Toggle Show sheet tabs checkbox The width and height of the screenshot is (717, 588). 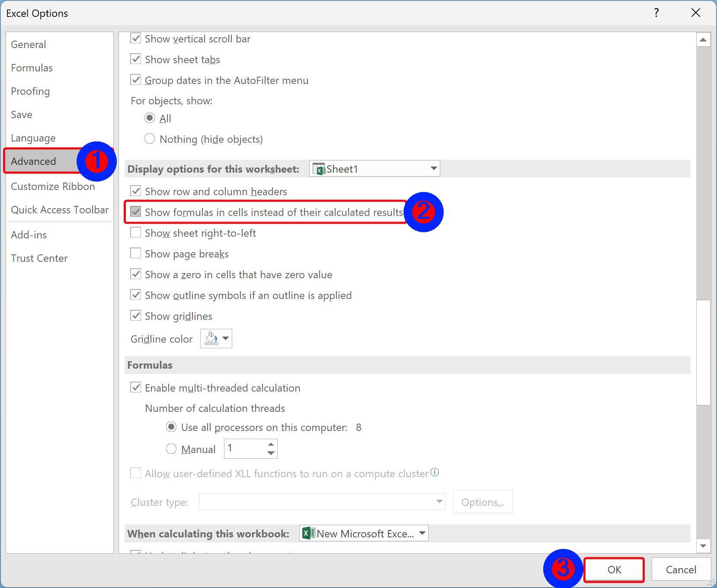136,59
